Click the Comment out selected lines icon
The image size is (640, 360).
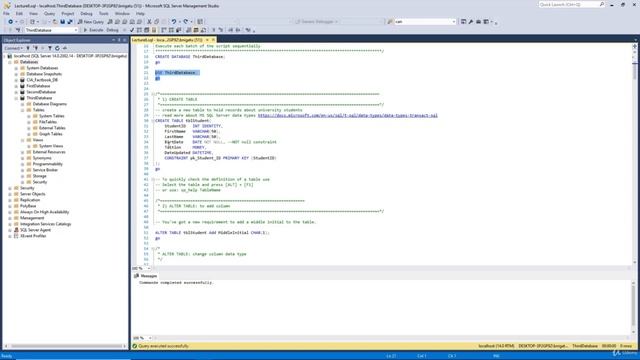[213, 30]
